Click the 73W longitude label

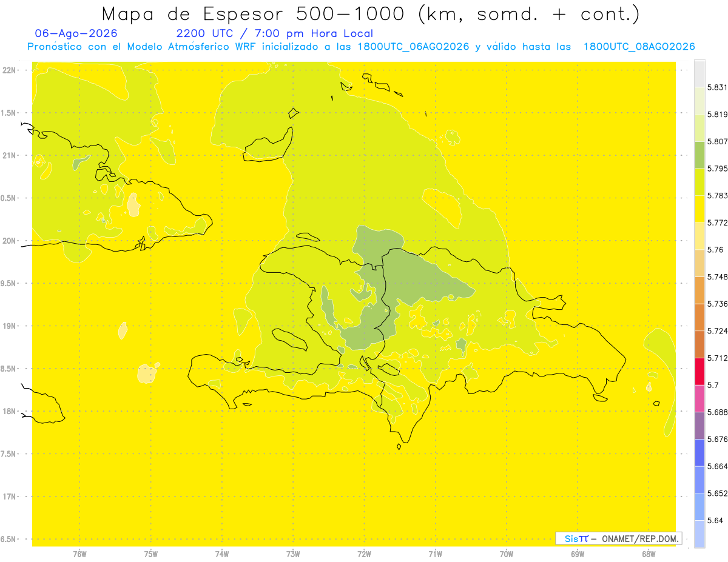point(293,554)
